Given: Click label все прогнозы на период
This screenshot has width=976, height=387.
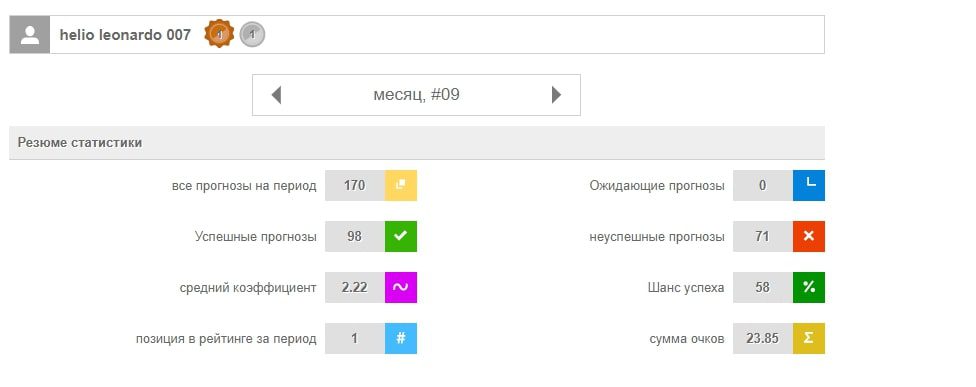Looking at the screenshot, I should pos(244,185).
